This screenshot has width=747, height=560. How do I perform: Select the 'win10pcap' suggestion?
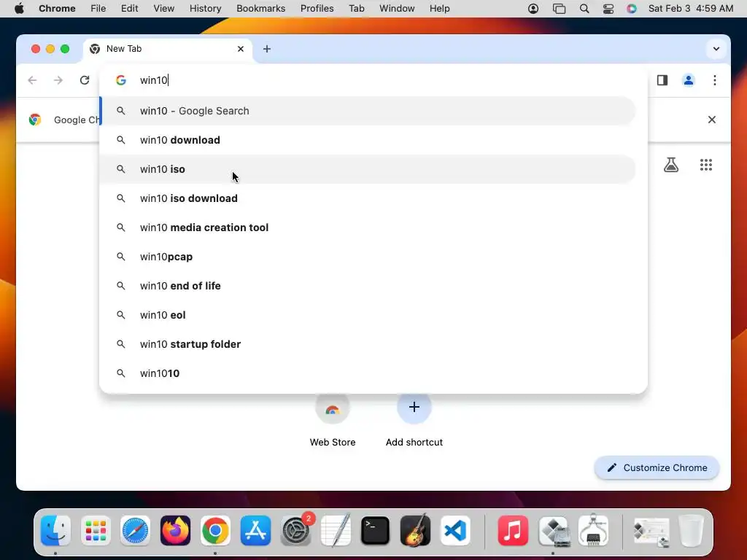pyautogui.click(x=368, y=257)
